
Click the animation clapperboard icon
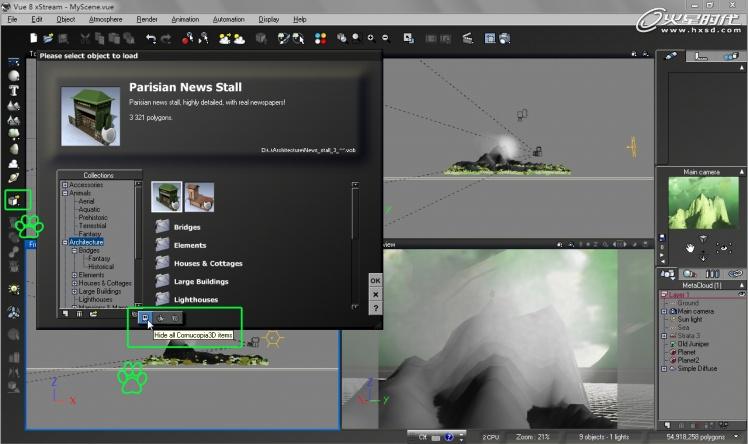pos(468,38)
